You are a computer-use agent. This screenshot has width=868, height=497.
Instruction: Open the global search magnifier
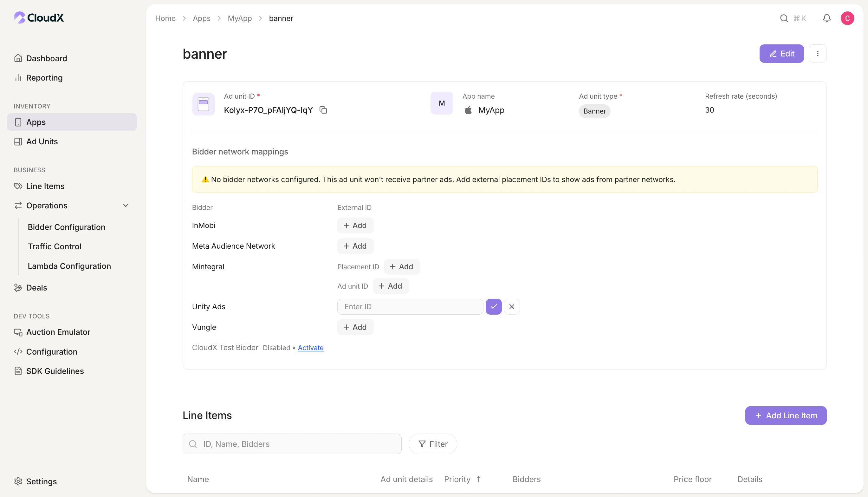tap(784, 18)
